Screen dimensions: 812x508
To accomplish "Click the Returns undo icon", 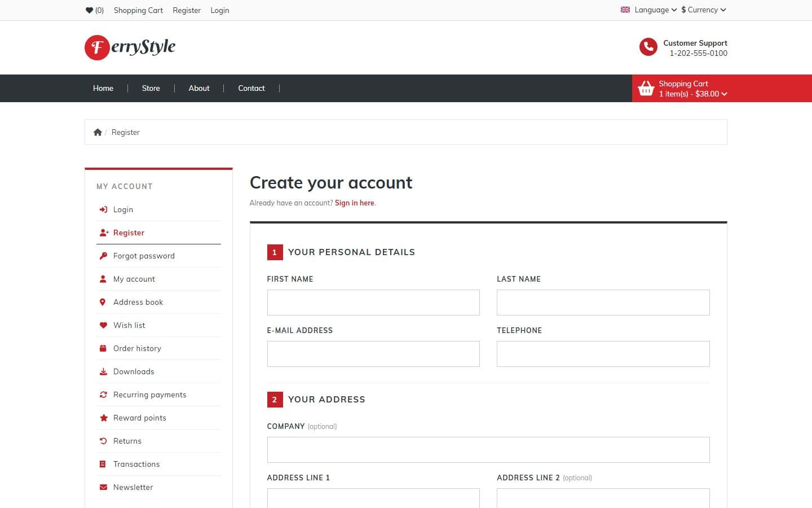I will (103, 441).
